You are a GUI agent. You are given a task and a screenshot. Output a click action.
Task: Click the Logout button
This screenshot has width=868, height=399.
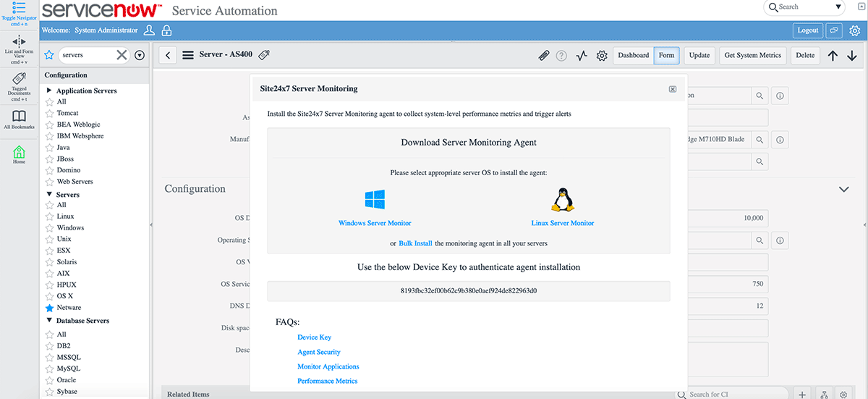tap(808, 30)
